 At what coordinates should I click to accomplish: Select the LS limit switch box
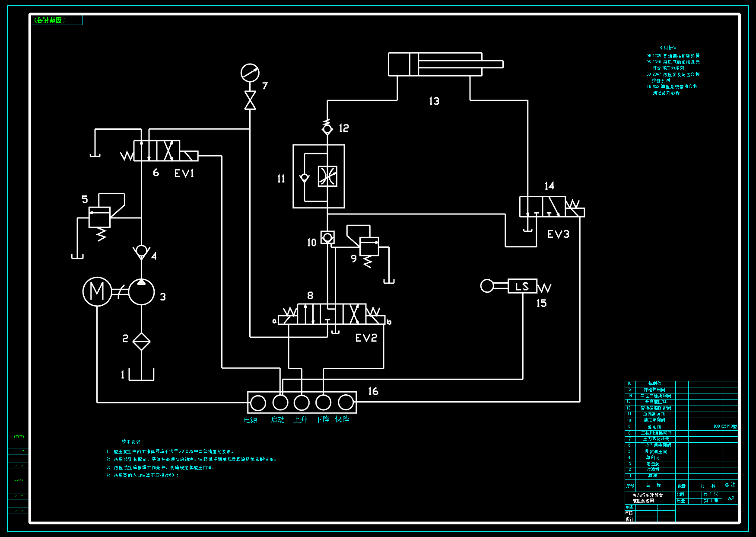522,286
